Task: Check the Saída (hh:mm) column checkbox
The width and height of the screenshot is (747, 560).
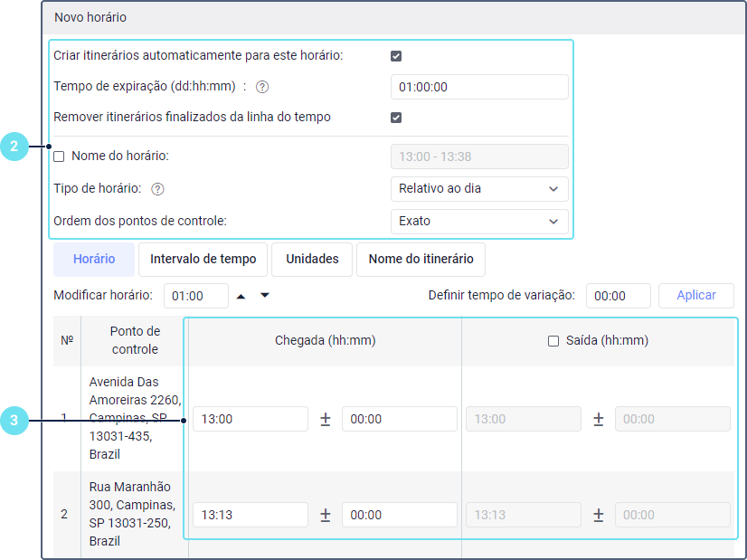Action: coord(553,341)
